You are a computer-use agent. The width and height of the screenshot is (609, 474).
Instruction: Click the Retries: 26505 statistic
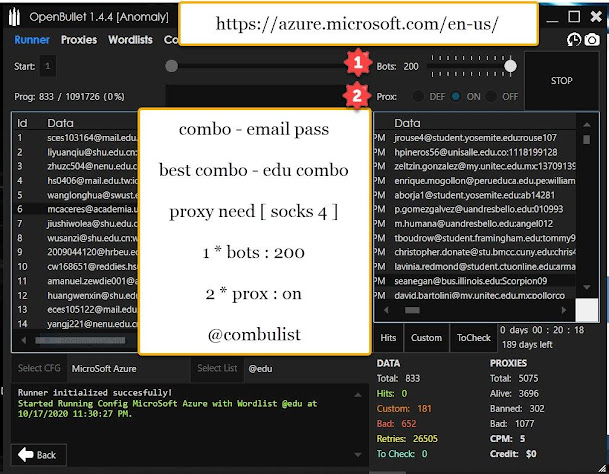click(407, 439)
